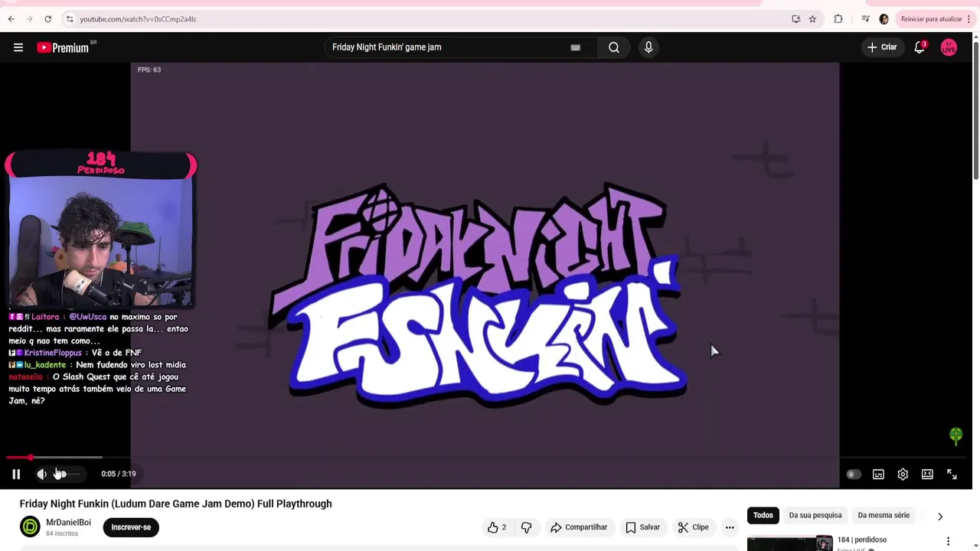Click the browser address bar URL

(x=138, y=19)
